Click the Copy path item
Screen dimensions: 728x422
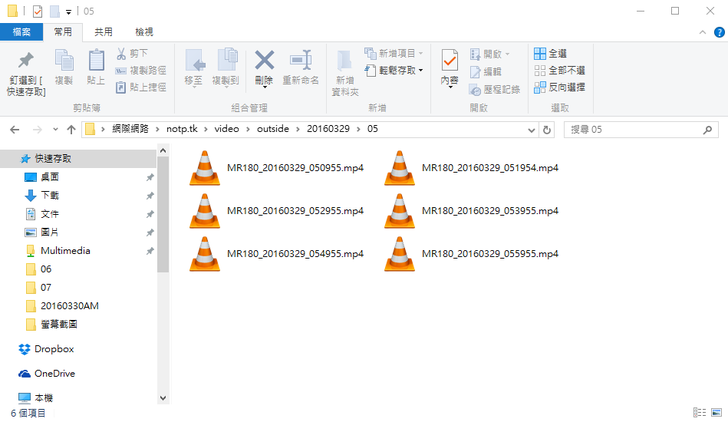(x=141, y=71)
